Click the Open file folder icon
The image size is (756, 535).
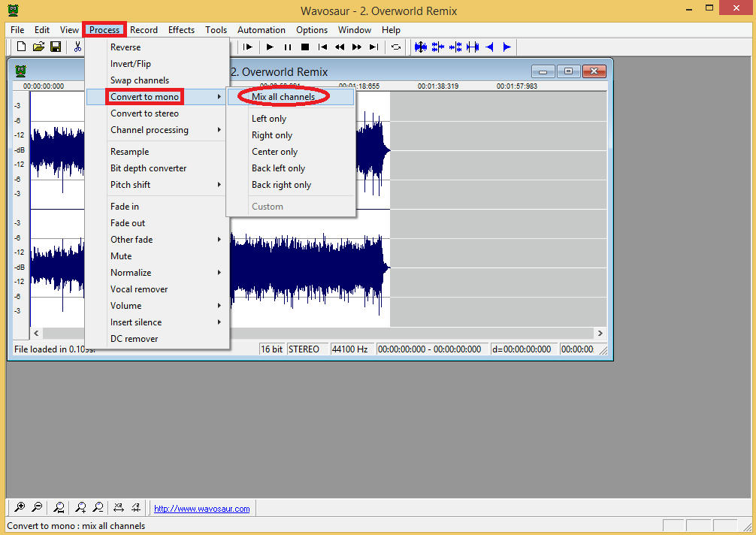38,47
